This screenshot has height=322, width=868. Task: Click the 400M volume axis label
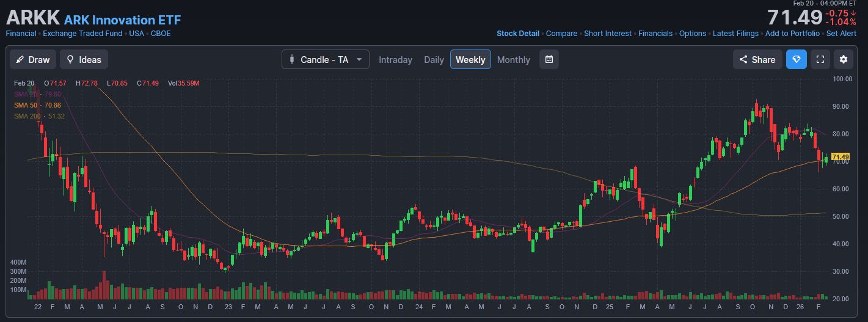tap(18, 262)
